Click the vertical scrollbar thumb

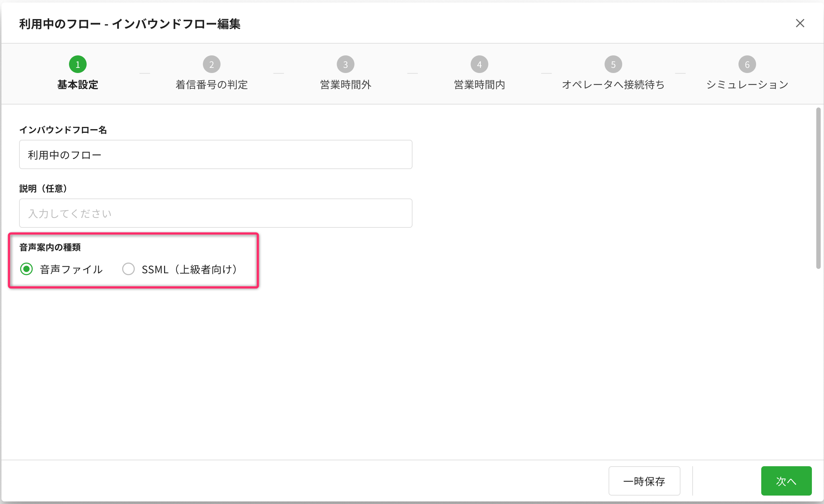tap(818, 188)
